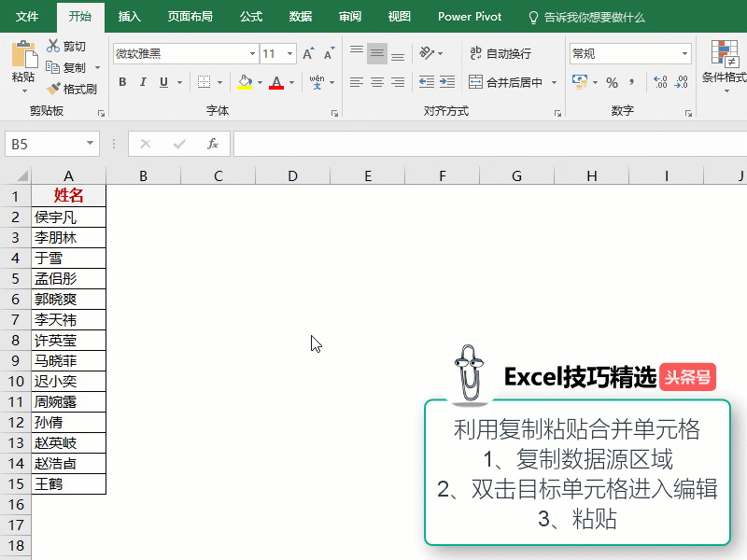Decrease indent
The height and width of the screenshot is (560, 747).
[x=427, y=82]
